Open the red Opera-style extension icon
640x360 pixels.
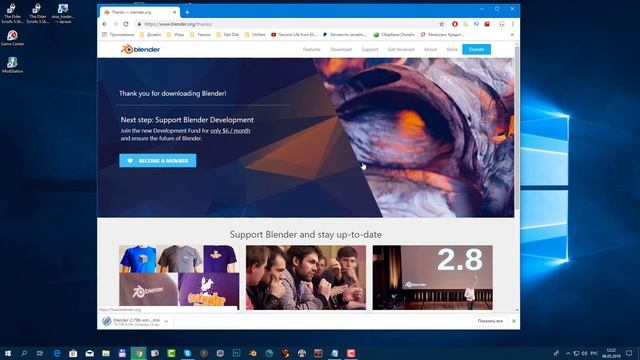[455, 24]
